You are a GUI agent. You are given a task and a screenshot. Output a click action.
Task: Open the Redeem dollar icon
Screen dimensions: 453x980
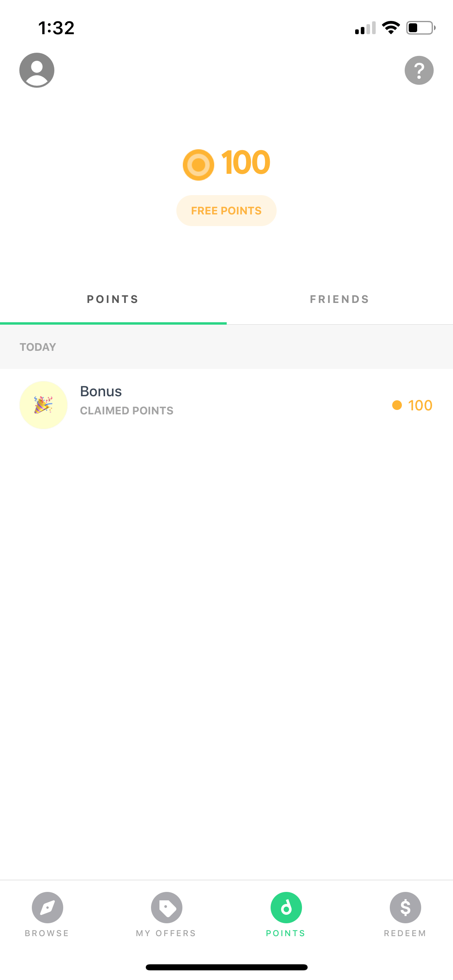pyautogui.click(x=405, y=908)
